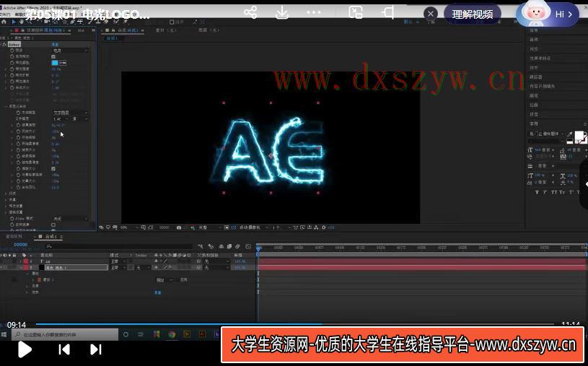Click the crop icon in player header
Screen dimensions: 588x366
[387, 12]
